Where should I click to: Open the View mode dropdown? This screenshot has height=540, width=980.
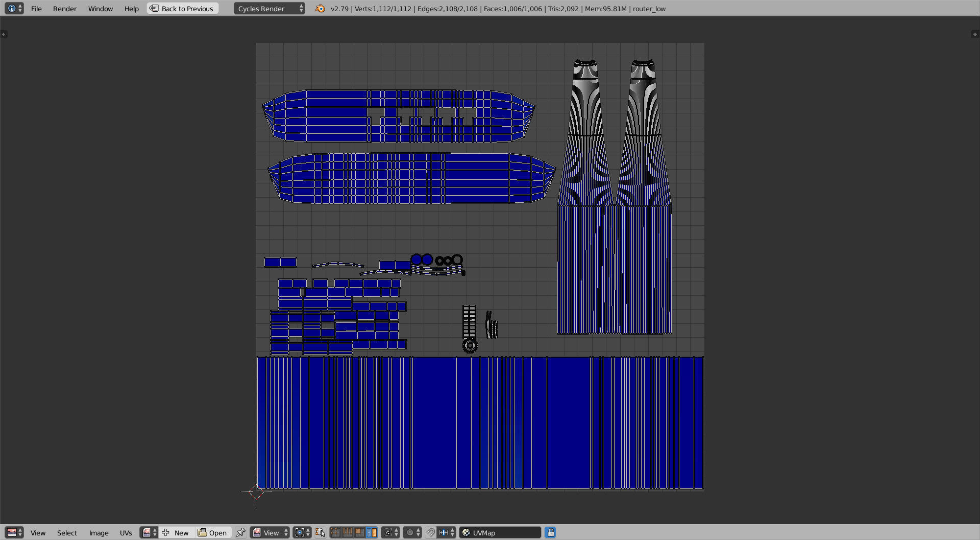270,533
